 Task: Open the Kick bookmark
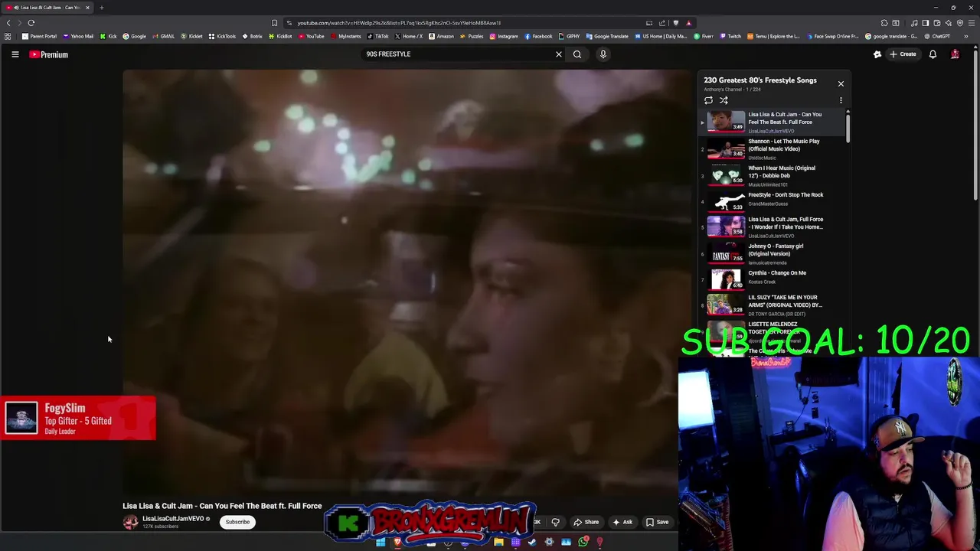click(109, 36)
